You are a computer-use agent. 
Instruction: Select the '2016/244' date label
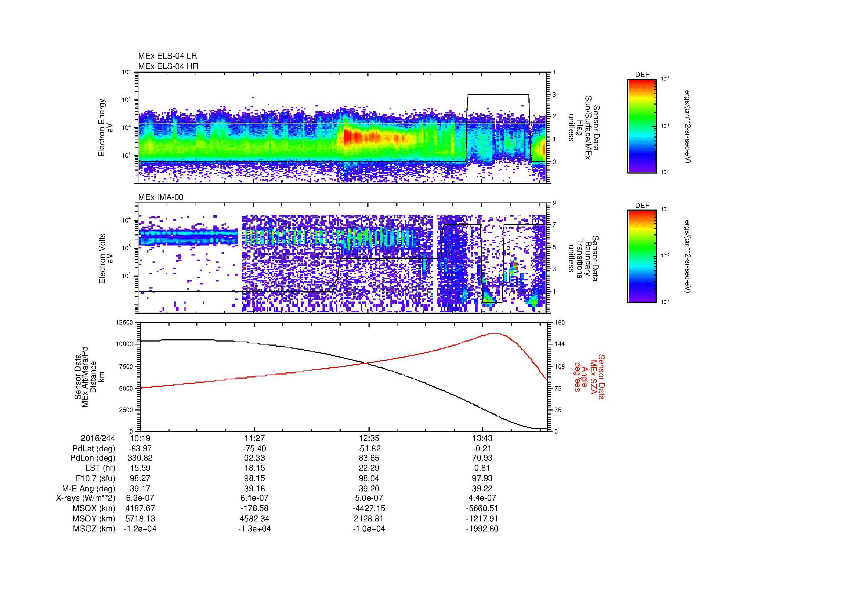98,438
